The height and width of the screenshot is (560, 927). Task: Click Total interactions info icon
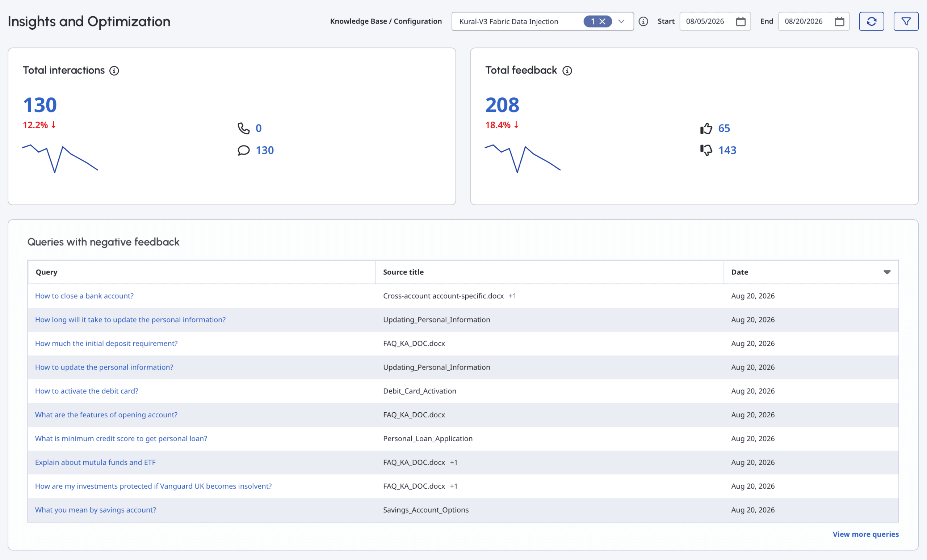coord(114,71)
